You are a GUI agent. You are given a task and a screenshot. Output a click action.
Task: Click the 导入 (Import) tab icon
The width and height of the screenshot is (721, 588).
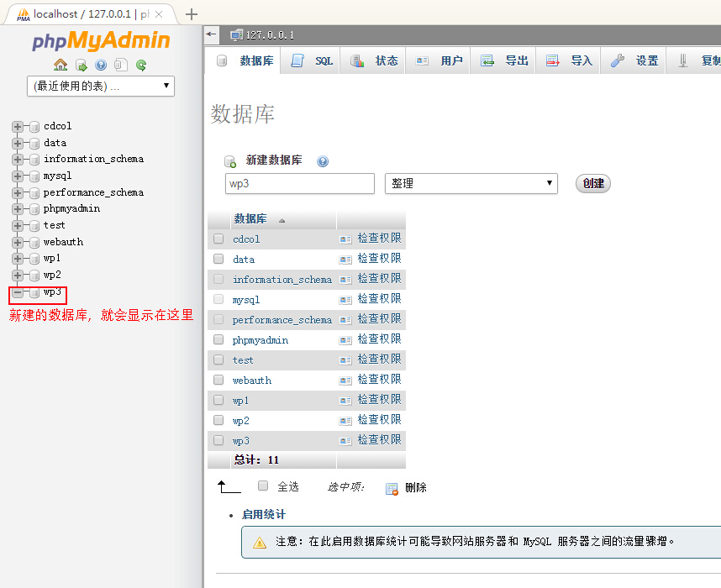tap(553, 60)
